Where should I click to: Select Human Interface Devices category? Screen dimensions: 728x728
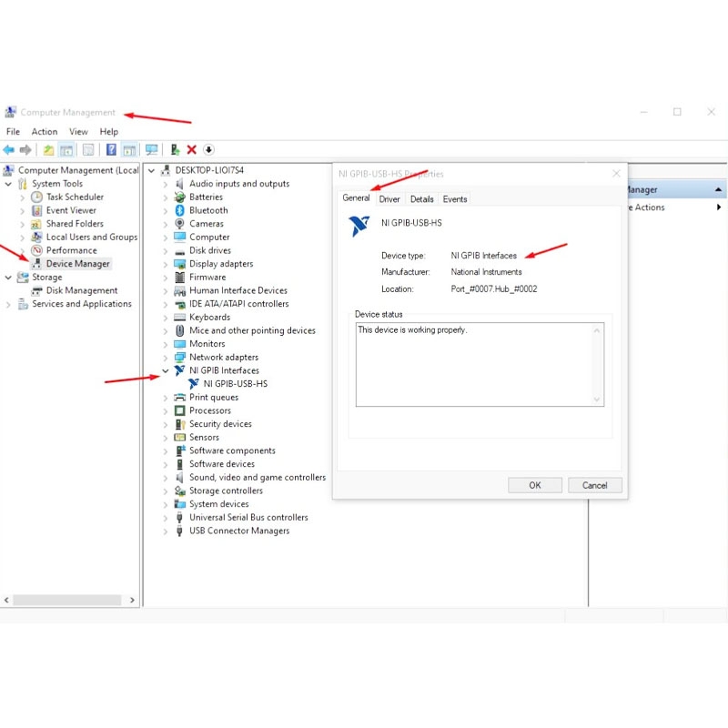pos(238,290)
